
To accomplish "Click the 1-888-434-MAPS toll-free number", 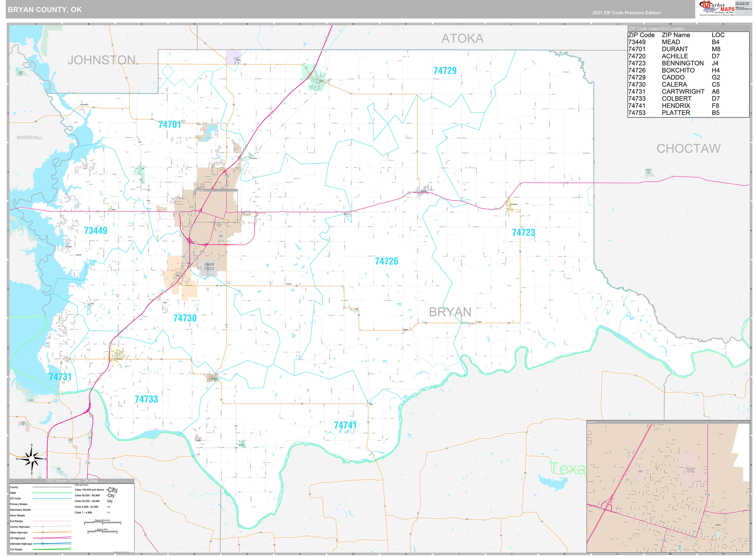I will coord(743,4).
